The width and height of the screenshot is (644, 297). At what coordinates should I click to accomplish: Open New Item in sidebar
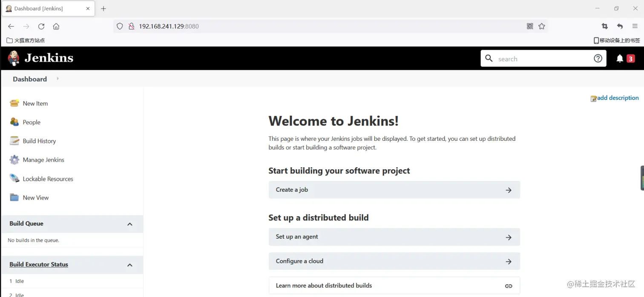tap(35, 103)
